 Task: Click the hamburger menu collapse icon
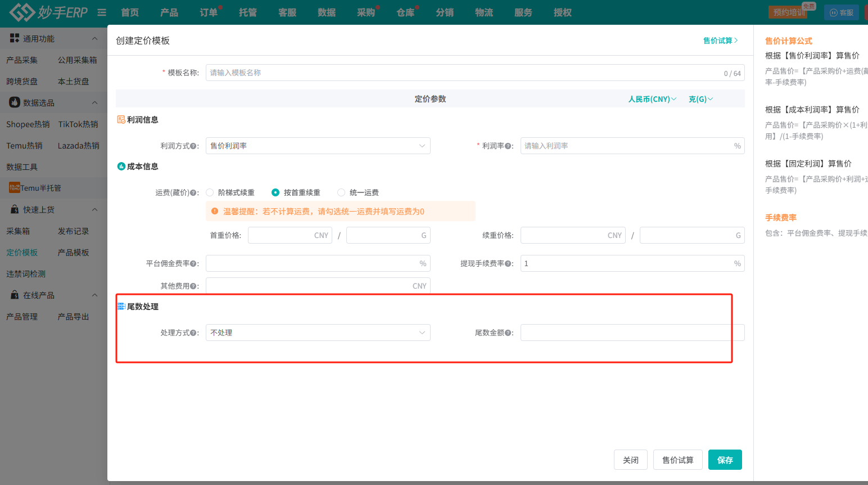coord(102,12)
